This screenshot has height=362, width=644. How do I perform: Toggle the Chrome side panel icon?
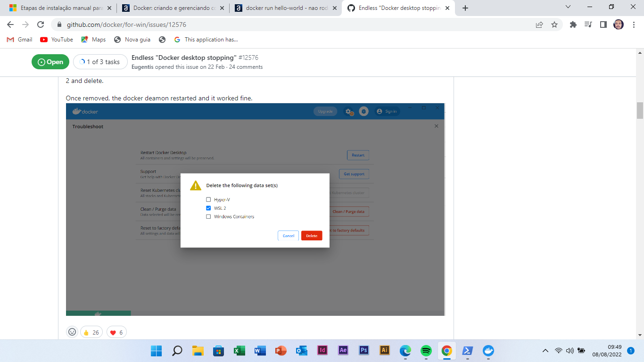point(603,25)
